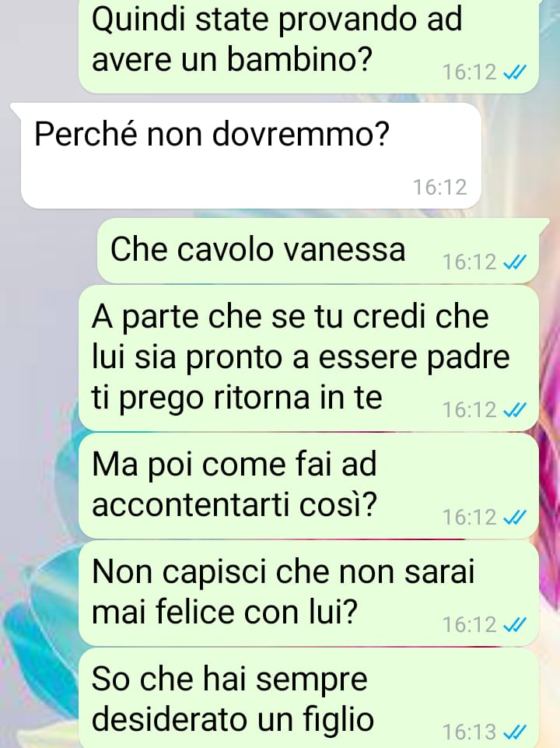The height and width of the screenshot is (748, 560).
Task: Tap the read ticks on 'desiderato un figlio'
Action: click(515, 732)
